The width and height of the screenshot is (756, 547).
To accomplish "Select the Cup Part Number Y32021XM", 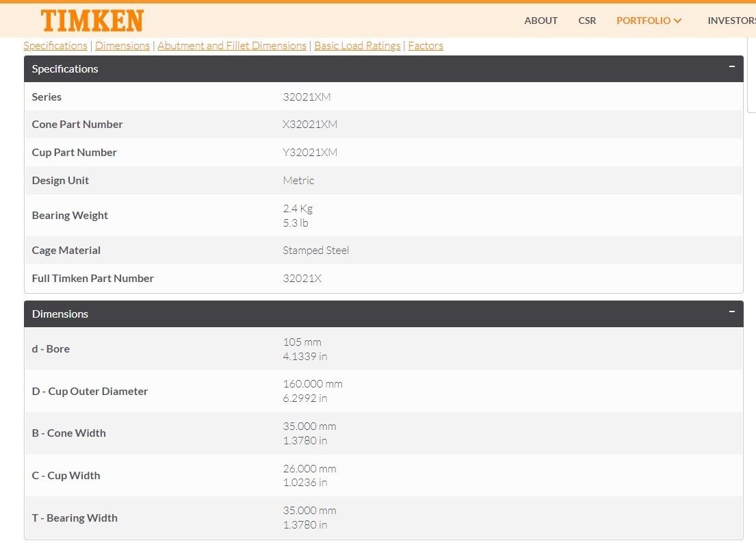I will pos(310,153).
